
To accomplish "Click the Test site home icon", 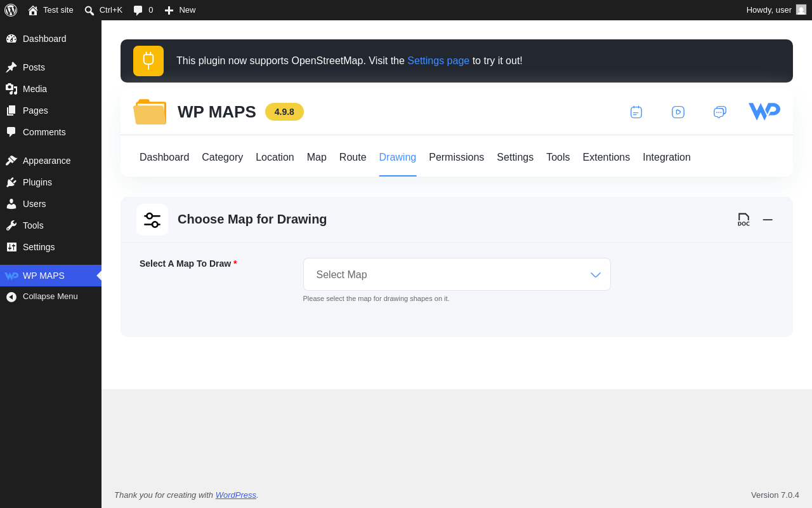I will 33,10.
